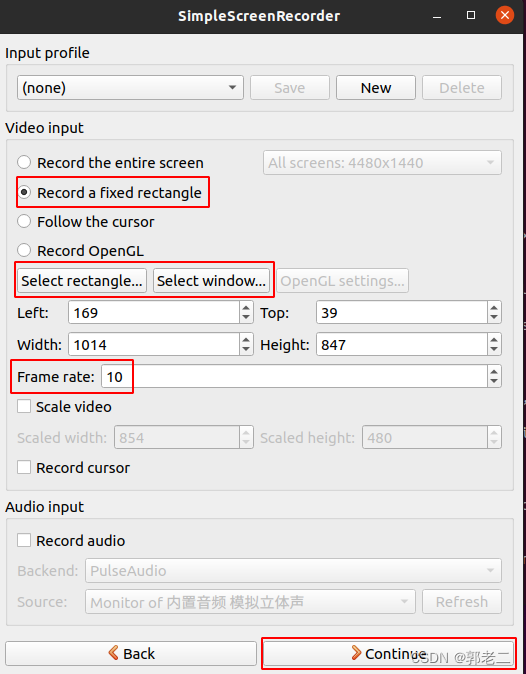Increase the Frame rate with up arrow
Screen dimensions: 526x674
[494, 371]
